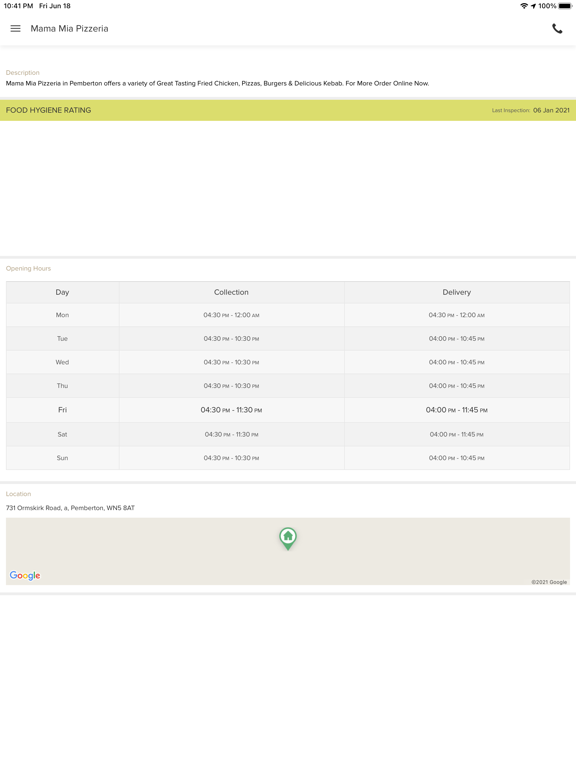Select the Sat row day cell
The height and width of the screenshot is (768, 576).
pos(62,434)
